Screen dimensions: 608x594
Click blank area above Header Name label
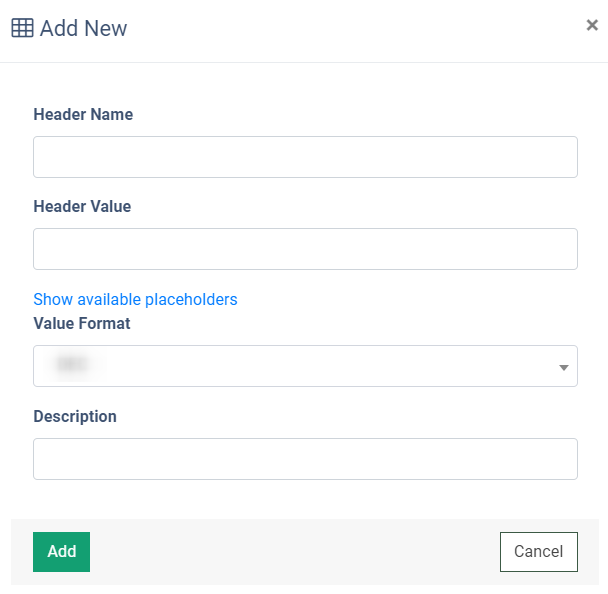[x=304, y=85]
